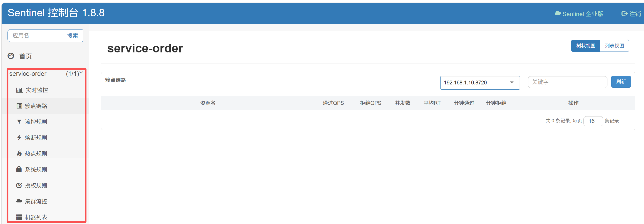Click the 并发数 column header

(403, 103)
